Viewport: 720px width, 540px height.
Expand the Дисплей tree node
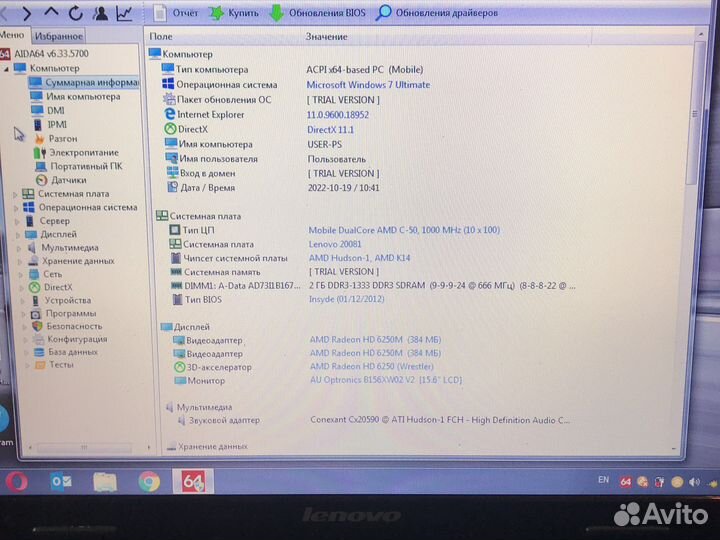(x=18, y=235)
